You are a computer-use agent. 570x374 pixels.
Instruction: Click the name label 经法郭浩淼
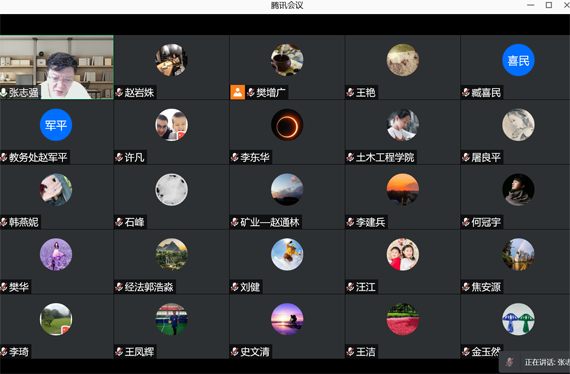click(x=149, y=287)
